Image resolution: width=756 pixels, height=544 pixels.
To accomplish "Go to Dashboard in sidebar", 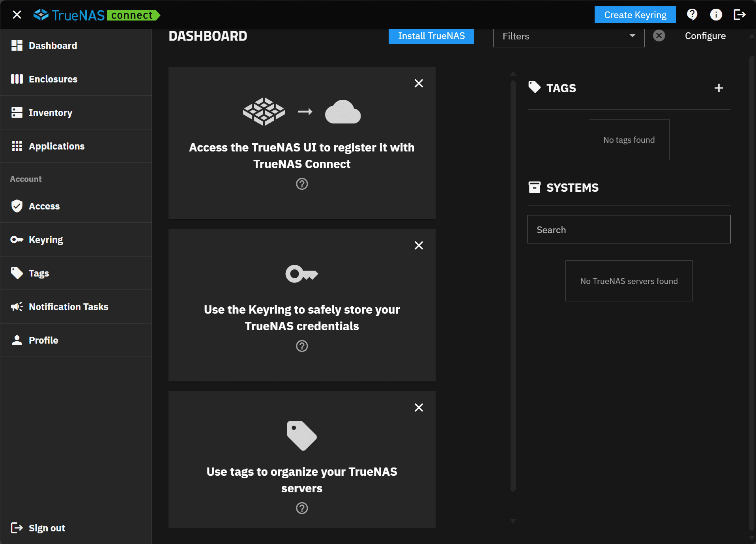I will [76, 45].
